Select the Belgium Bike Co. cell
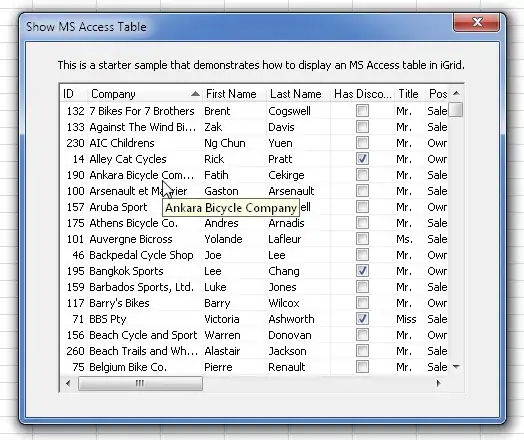Image resolution: width=524 pixels, height=440 pixels. coord(145,367)
